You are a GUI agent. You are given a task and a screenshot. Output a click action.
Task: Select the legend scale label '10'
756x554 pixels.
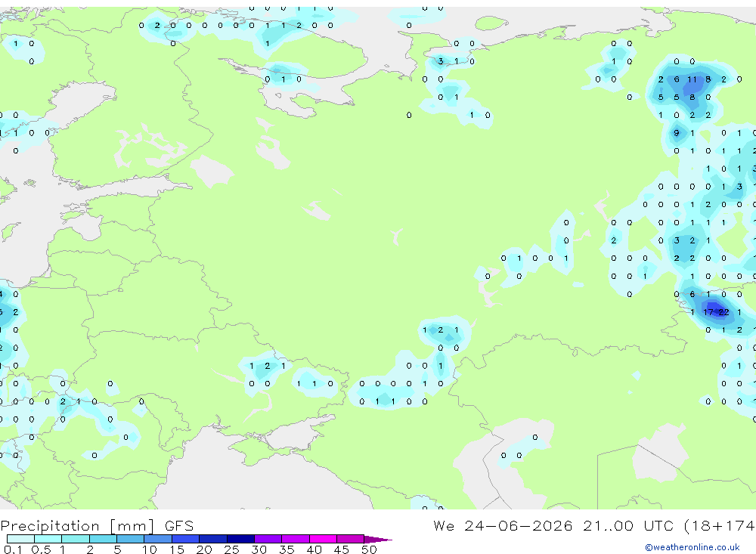tap(150, 549)
